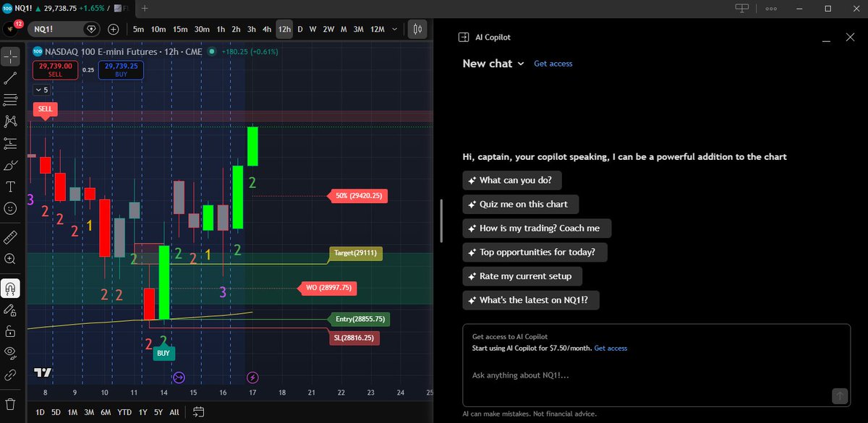Select the trend line drawing tool
This screenshot has height=423, width=868.
[x=10, y=78]
